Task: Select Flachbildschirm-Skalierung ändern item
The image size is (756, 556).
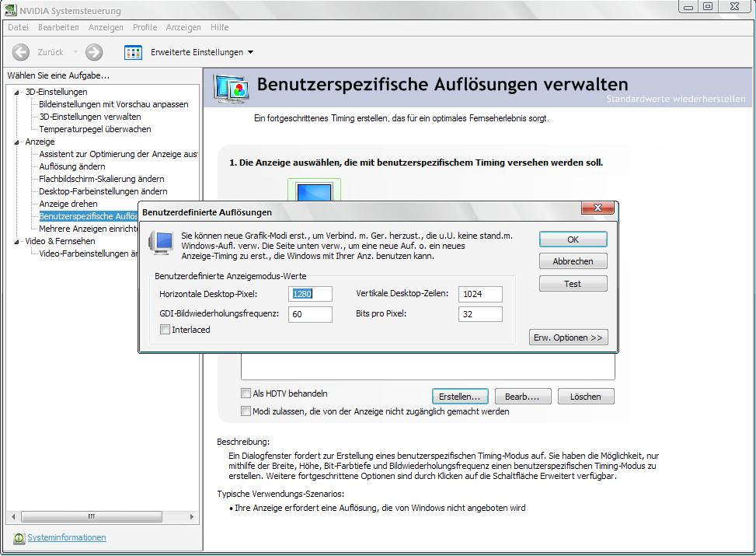Action: (102, 179)
